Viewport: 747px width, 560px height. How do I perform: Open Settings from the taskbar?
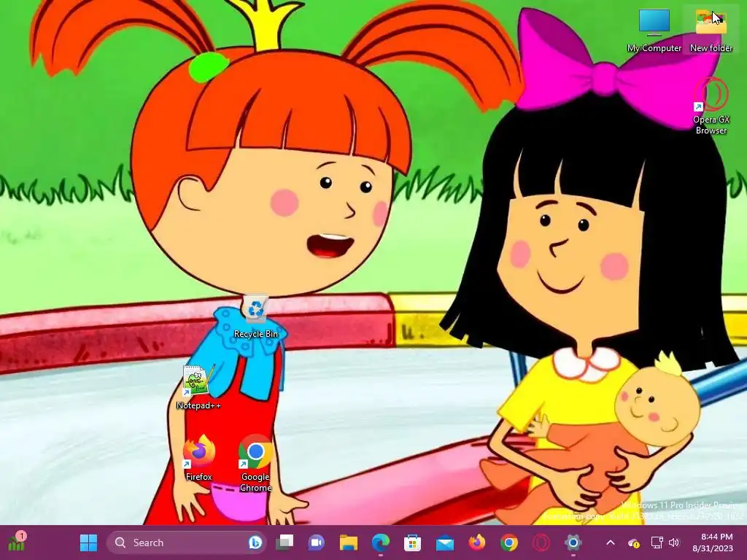click(x=573, y=542)
